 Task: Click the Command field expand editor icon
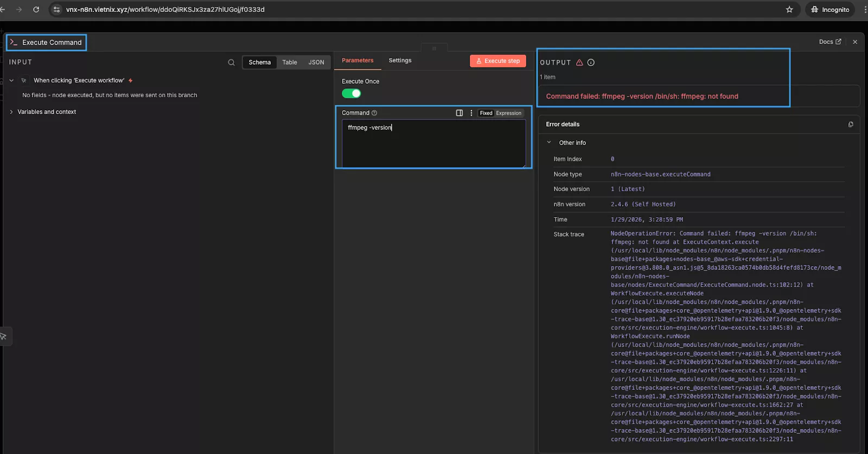[459, 113]
